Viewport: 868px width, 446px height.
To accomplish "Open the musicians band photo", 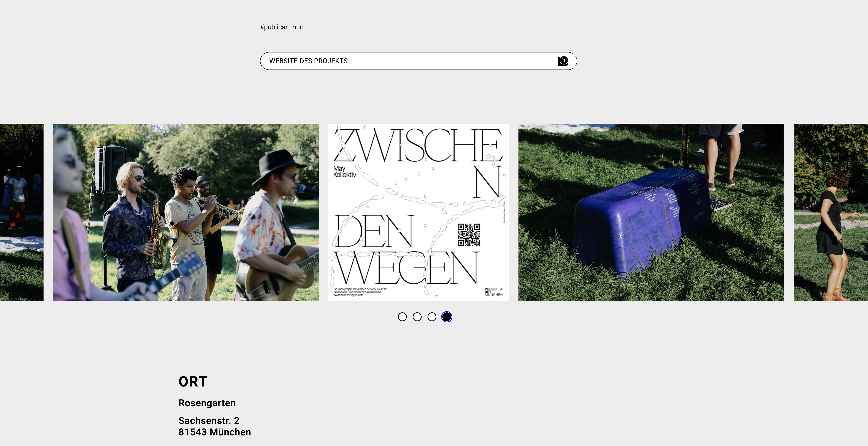I will tap(186, 212).
